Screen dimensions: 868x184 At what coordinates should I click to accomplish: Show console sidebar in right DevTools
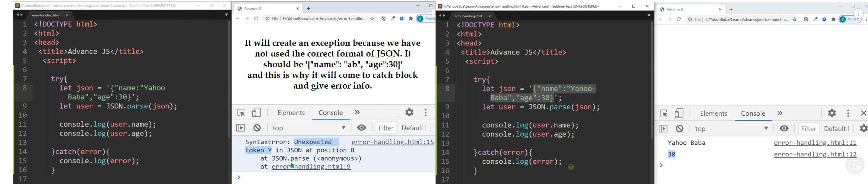pos(663,129)
